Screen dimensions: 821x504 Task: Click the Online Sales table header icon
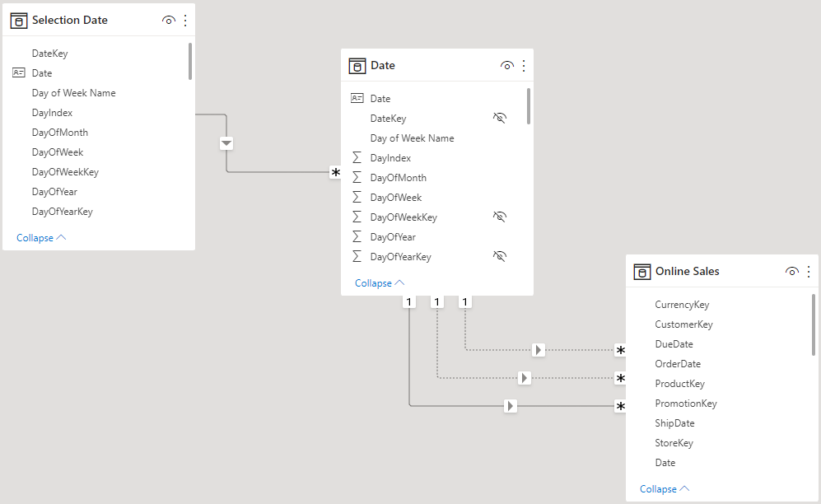[642, 272]
